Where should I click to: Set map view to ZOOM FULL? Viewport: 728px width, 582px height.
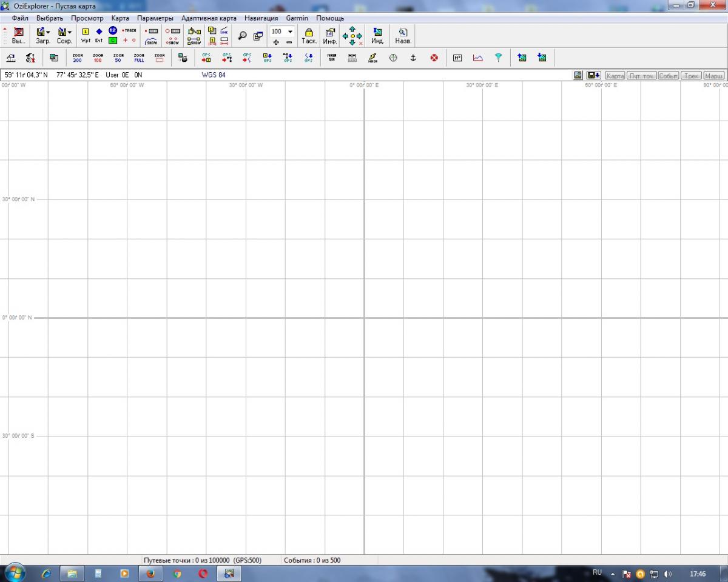coord(139,58)
